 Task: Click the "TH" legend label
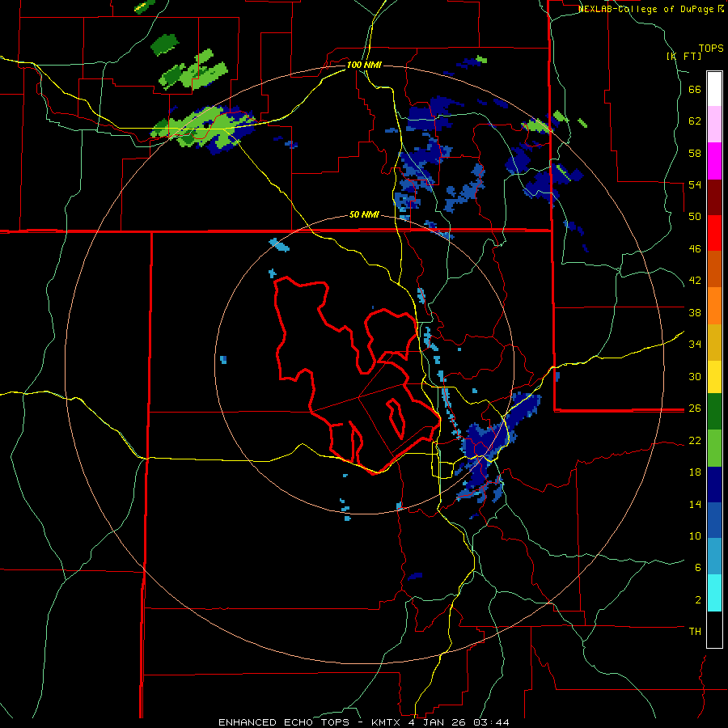(x=695, y=632)
